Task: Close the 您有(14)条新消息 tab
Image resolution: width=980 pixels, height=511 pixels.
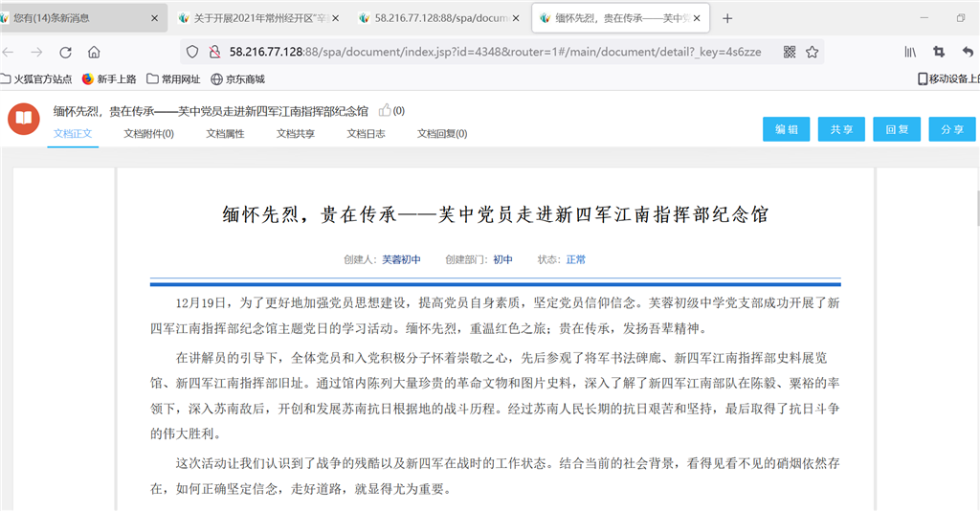Action: (x=155, y=18)
